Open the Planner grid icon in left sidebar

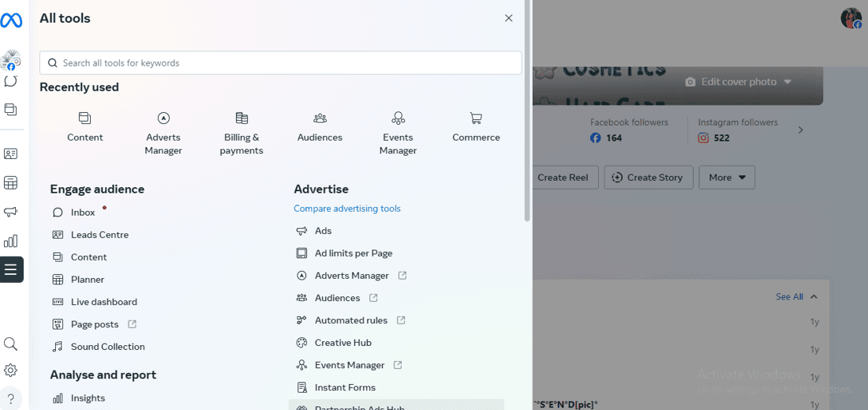(x=10, y=182)
